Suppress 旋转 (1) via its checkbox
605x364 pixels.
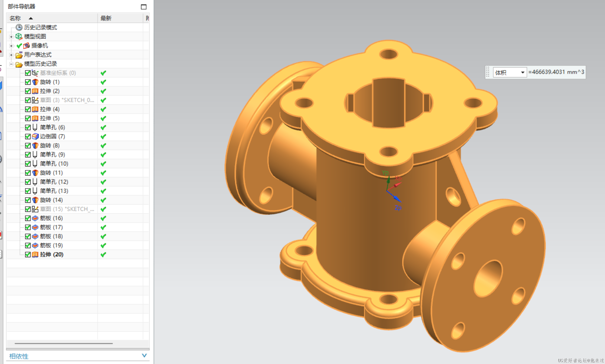28,82
